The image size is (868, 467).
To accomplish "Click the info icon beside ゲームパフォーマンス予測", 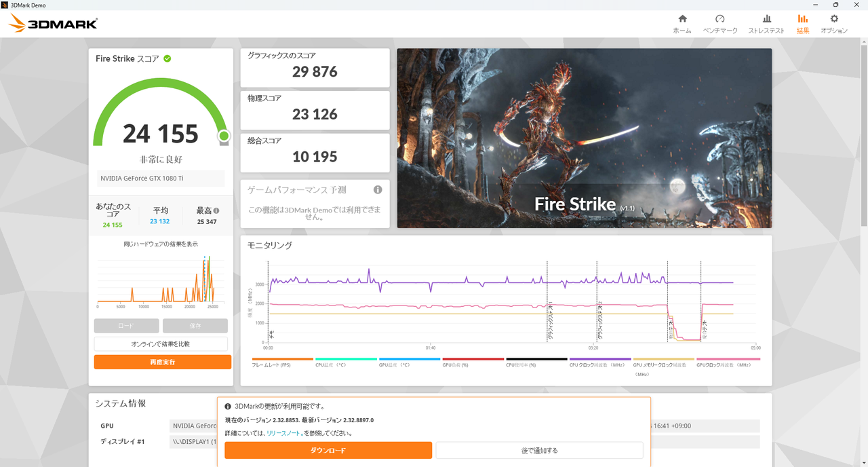I will click(378, 190).
